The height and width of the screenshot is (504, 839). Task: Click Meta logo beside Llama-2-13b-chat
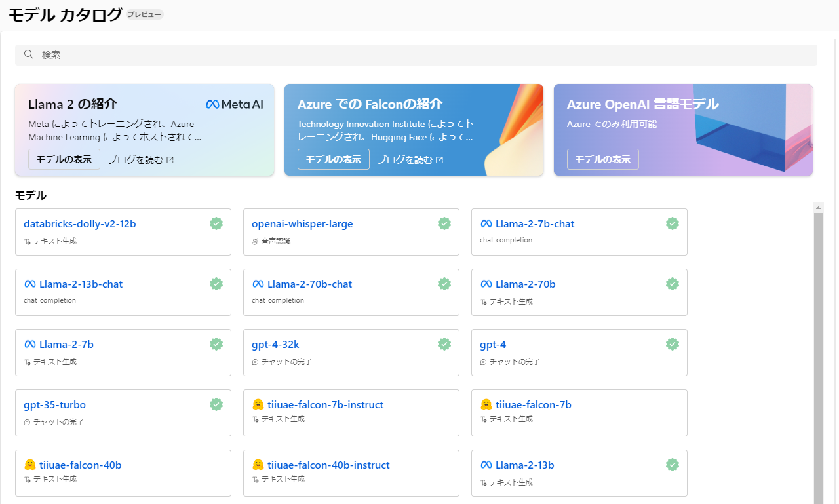click(x=29, y=284)
